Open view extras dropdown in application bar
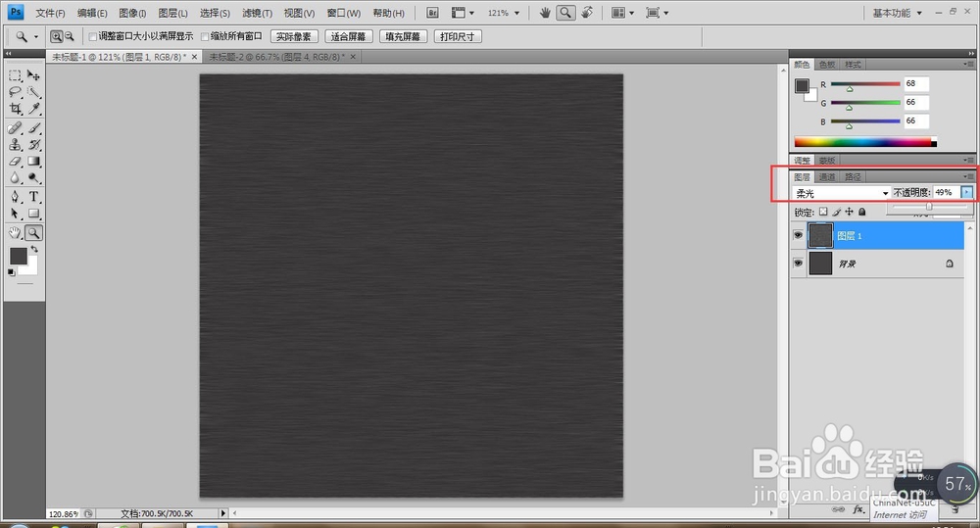The height and width of the screenshot is (528, 980). (x=463, y=13)
